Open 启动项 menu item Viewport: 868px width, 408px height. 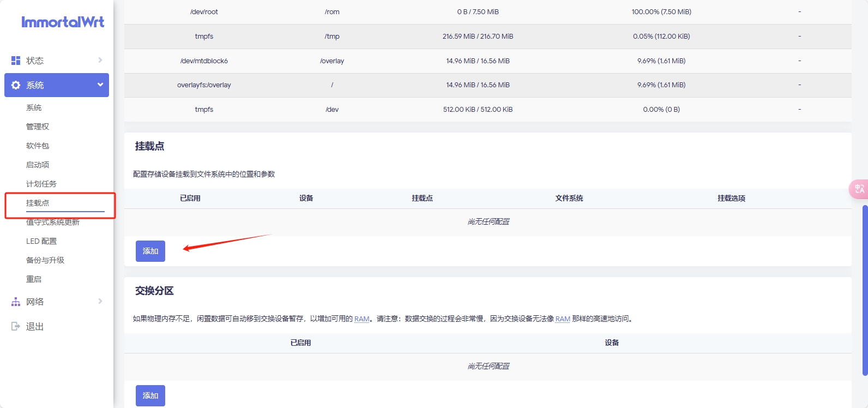pos(38,165)
